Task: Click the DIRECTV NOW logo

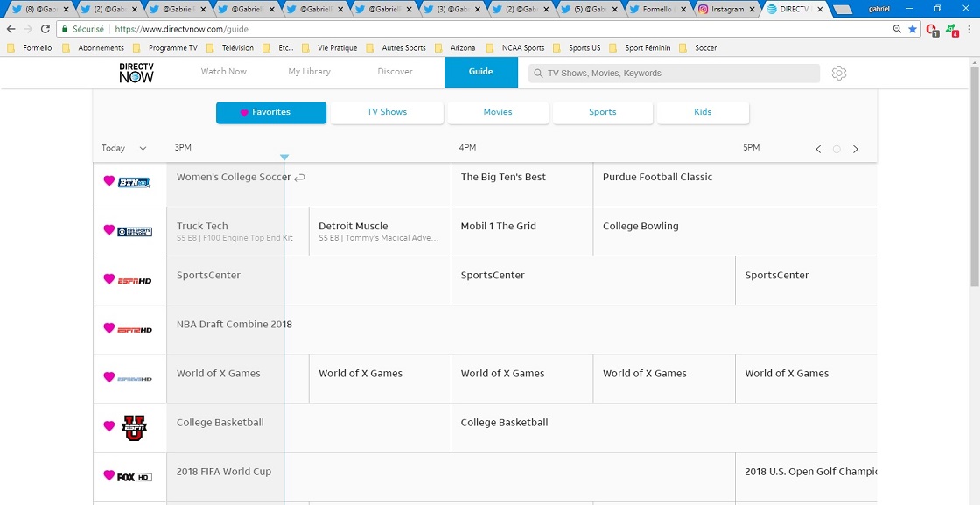Action: (136, 73)
